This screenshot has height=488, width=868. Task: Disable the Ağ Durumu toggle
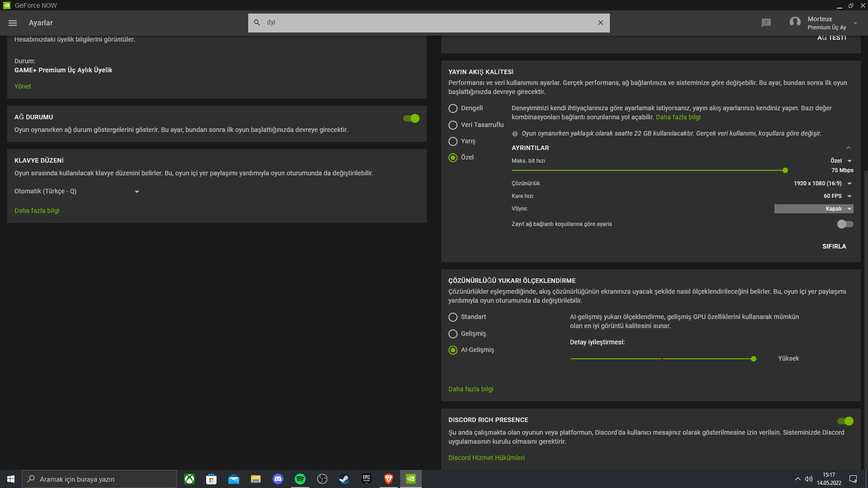411,118
